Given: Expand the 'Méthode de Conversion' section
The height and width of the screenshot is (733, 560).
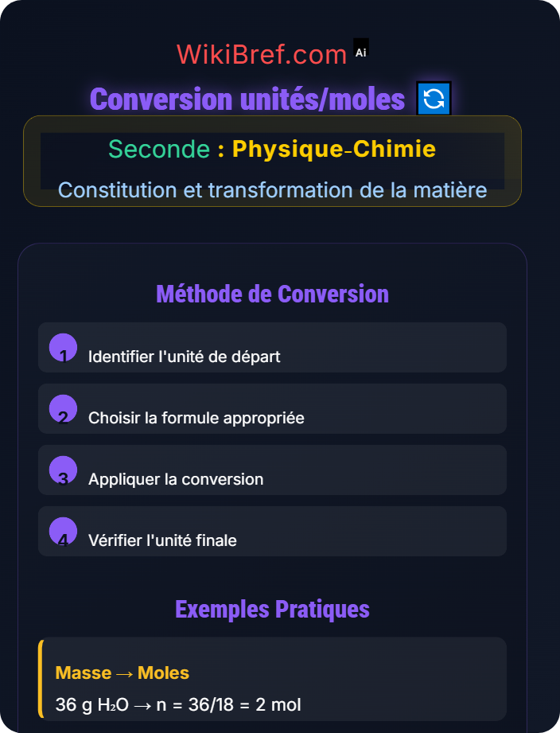Looking at the screenshot, I should tap(272, 294).
